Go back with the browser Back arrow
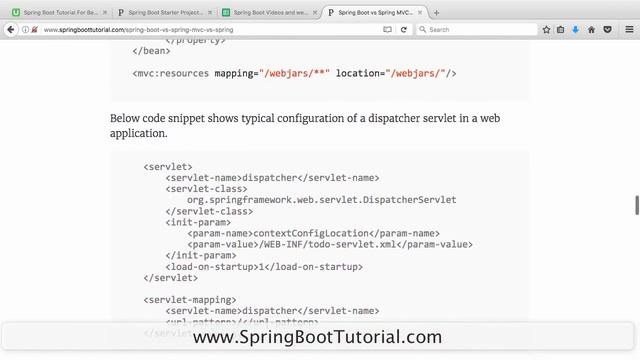The width and height of the screenshot is (640, 360). 11,29
